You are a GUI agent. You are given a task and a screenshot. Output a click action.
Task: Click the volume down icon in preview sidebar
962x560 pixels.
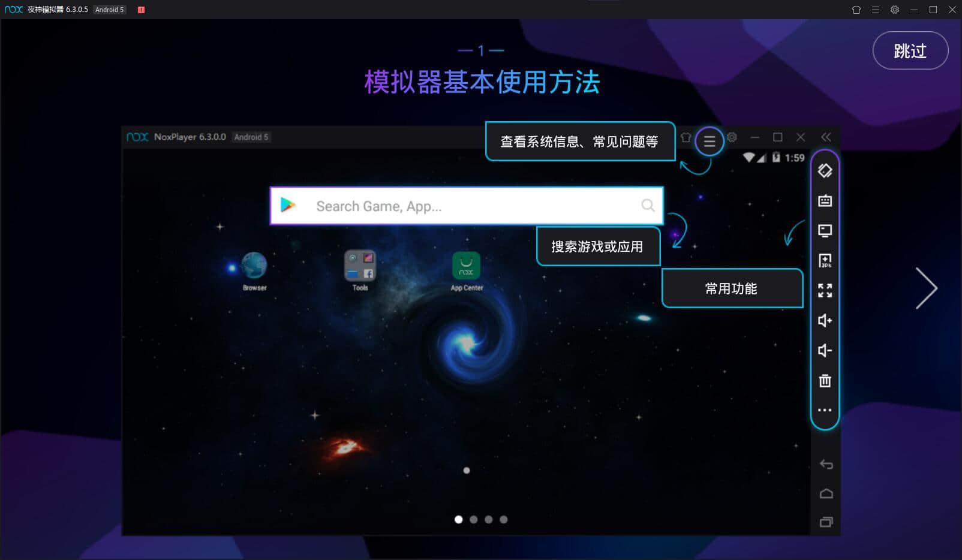(x=825, y=351)
